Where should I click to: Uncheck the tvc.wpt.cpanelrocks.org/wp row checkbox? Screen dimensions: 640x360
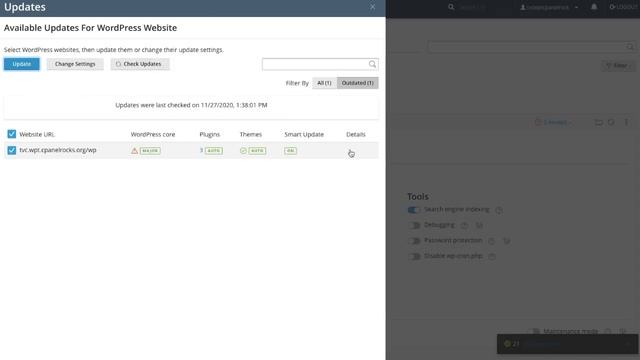[x=11, y=150]
